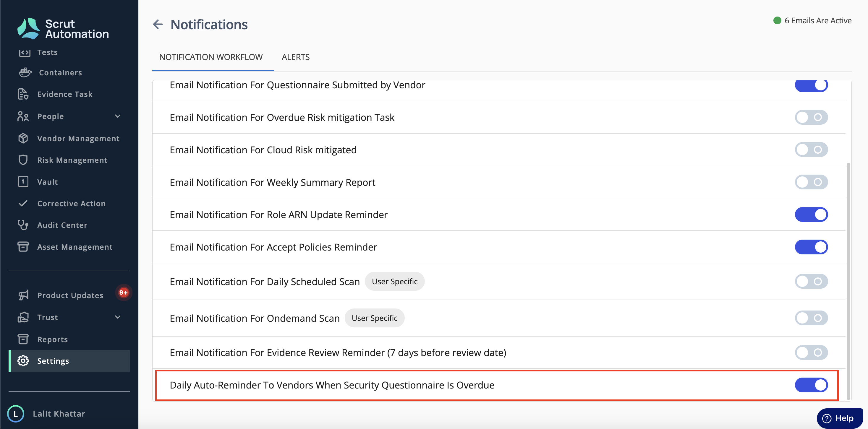Click the 9+ Product Updates badge

click(124, 292)
